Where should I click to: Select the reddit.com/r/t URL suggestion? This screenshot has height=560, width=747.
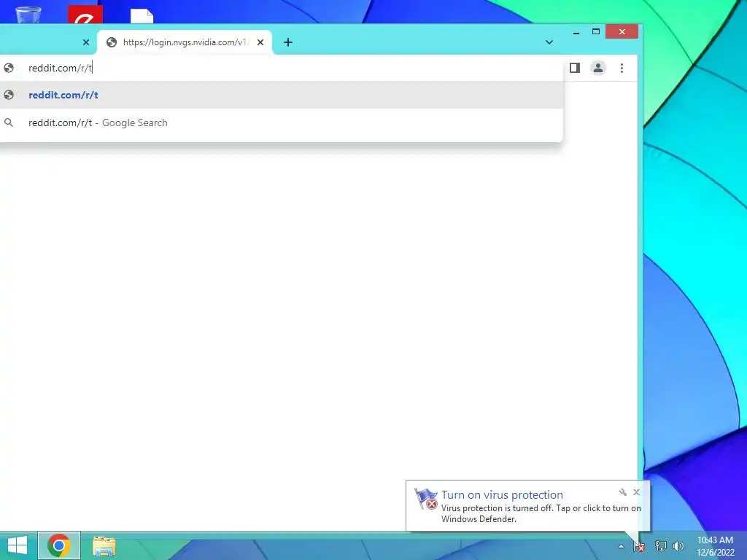pyautogui.click(x=281, y=95)
